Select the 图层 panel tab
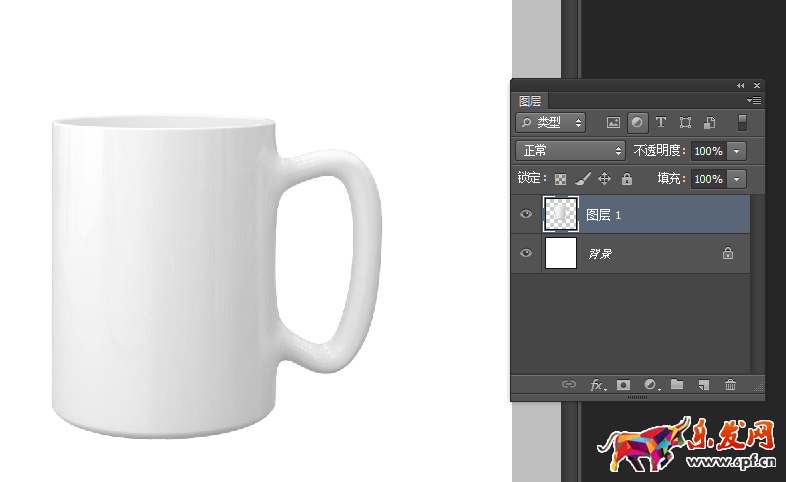786x482 pixels. 530,101
